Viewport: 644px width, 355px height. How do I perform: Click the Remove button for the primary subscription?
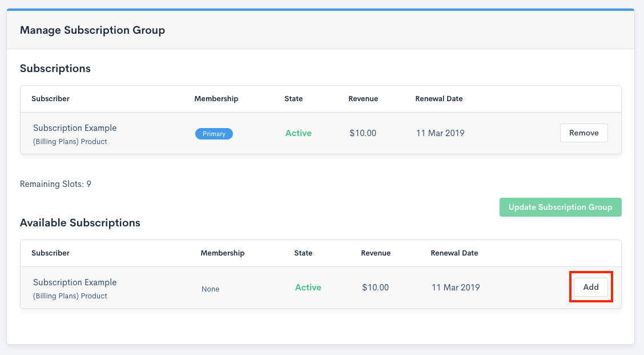pos(583,133)
